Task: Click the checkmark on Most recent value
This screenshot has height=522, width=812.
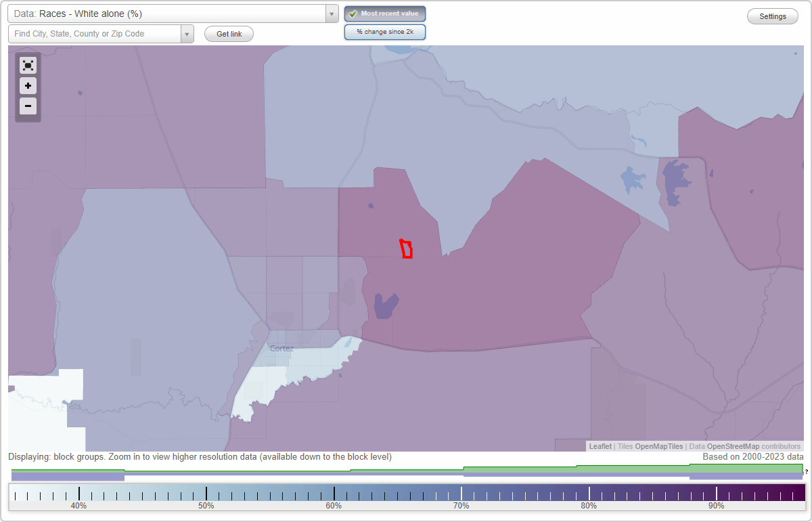Action: [353, 14]
